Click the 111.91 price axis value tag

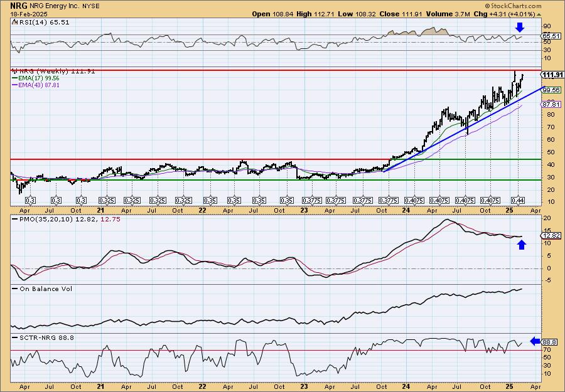(552, 75)
